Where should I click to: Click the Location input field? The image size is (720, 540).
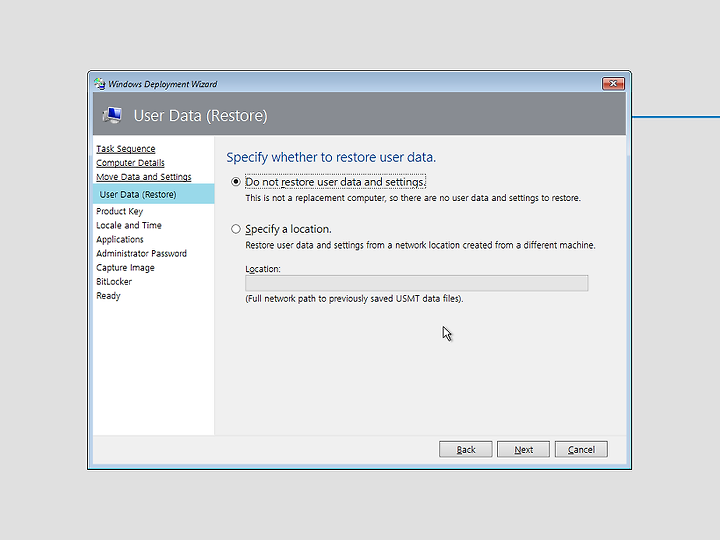click(x=416, y=283)
